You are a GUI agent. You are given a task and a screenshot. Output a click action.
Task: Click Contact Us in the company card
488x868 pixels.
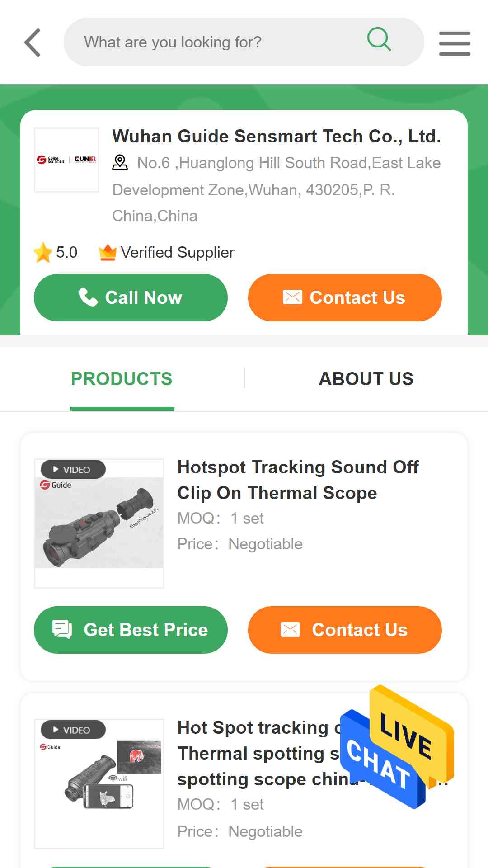click(x=345, y=297)
